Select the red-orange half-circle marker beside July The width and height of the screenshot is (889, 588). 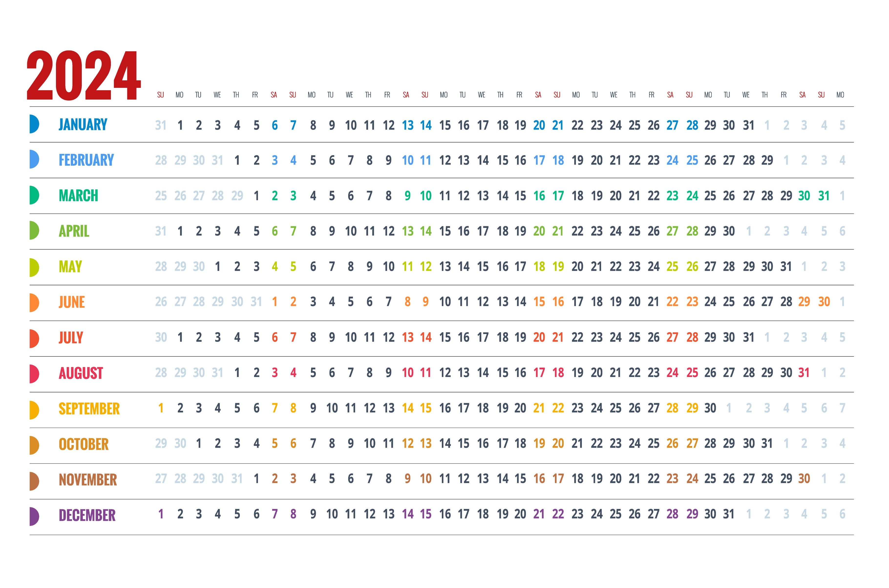[x=34, y=339]
